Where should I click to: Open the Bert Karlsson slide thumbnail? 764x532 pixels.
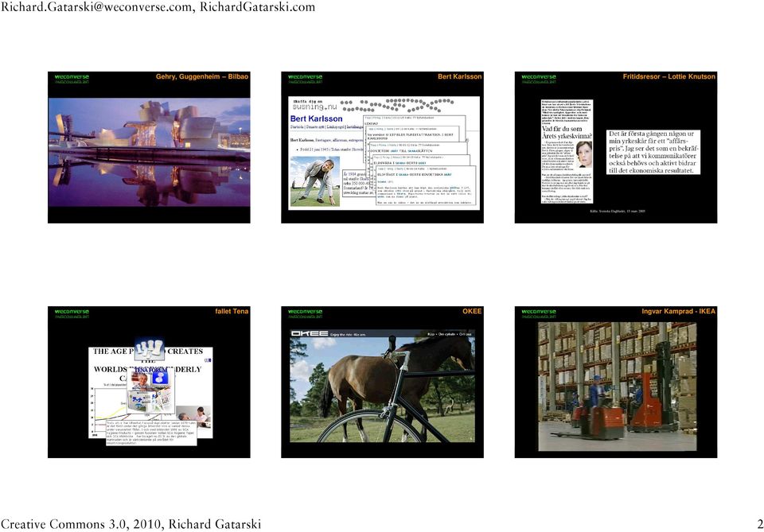(x=383, y=147)
